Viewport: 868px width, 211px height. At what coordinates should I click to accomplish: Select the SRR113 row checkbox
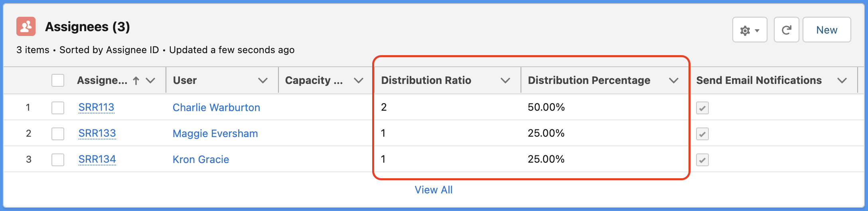58,107
